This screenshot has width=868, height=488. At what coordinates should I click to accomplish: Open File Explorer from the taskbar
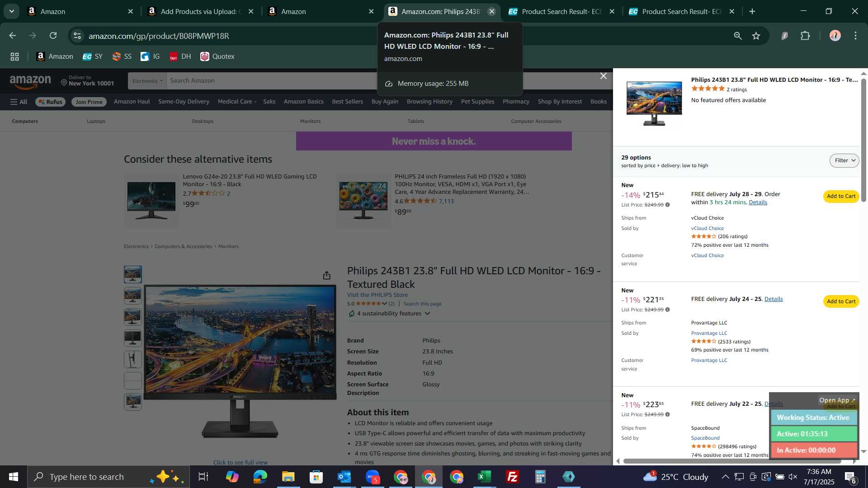pos(288,477)
